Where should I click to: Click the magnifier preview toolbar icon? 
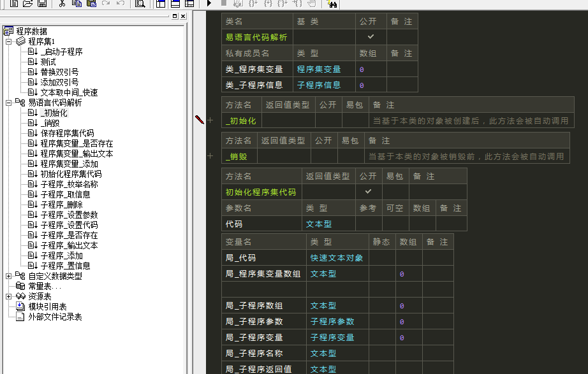tap(140, 3)
